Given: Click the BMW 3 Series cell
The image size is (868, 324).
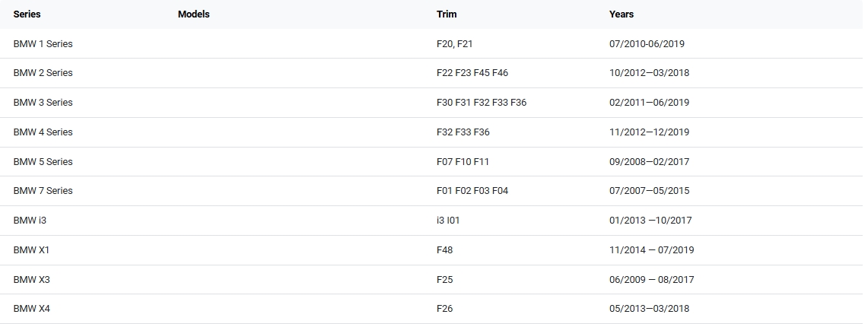Looking at the screenshot, I should (x=43, y=103).
